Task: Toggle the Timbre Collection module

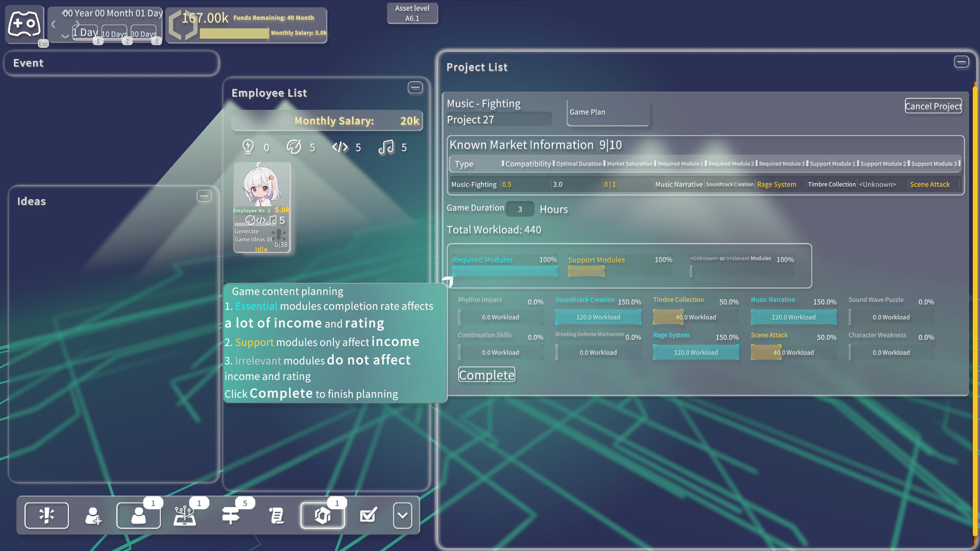Action: (x=695, y=317)
